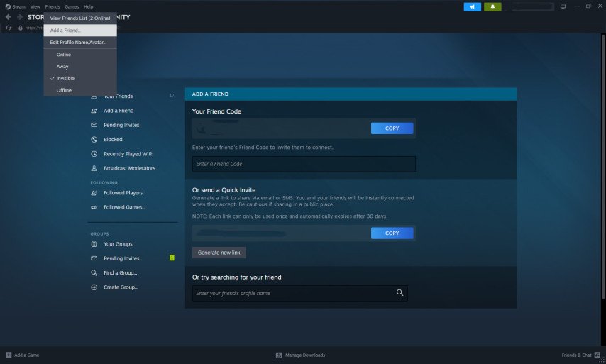Open announcements via blue megaphone button
Image resolution: width=606 pixels, height=364 pixels.
pos(473,6)
